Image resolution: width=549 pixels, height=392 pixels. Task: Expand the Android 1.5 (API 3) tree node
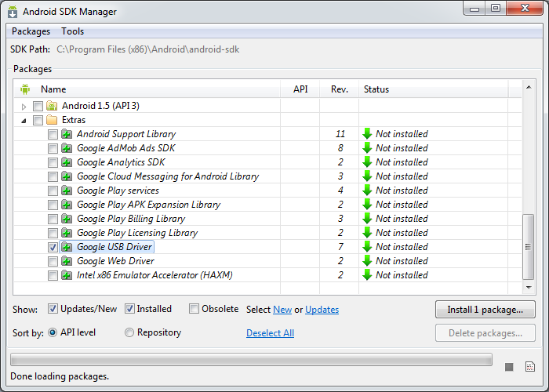coord(24,106)
